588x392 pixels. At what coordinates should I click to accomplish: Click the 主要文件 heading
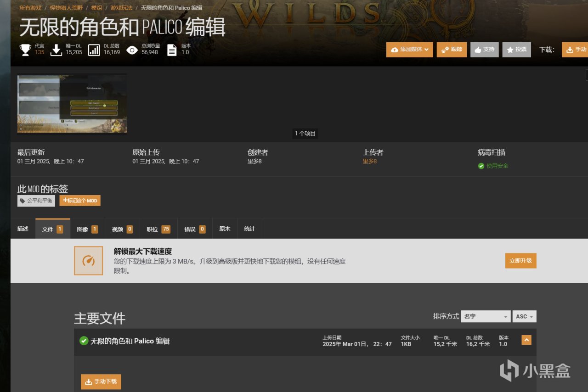coord(100,318)
